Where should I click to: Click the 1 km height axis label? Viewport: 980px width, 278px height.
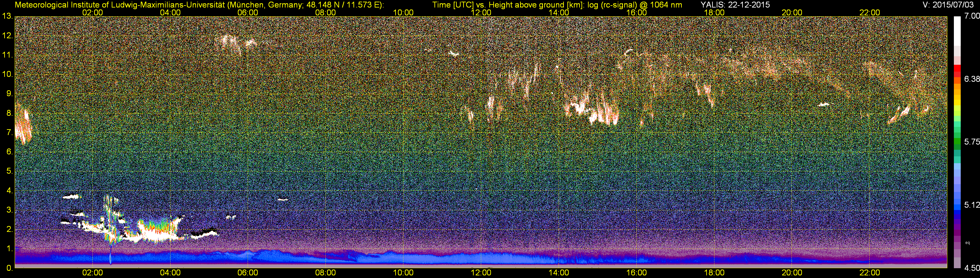pos(9,249)
